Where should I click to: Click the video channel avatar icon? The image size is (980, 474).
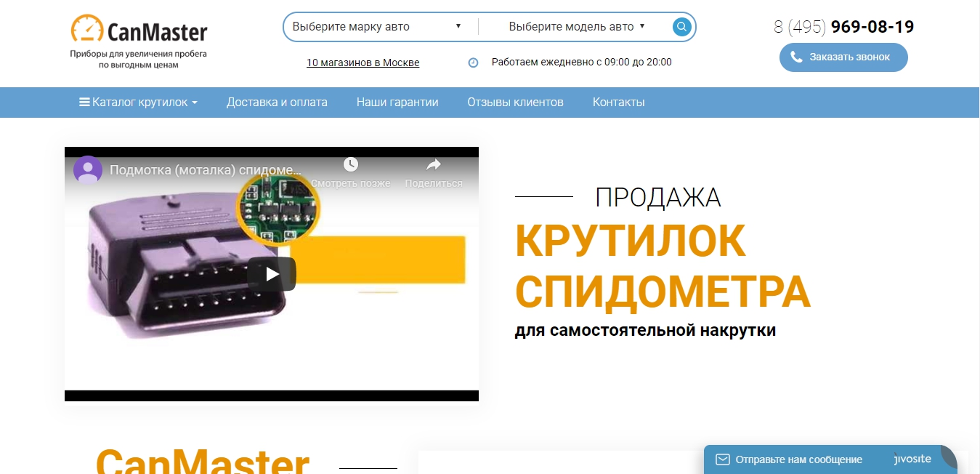(x=88, y=170)
